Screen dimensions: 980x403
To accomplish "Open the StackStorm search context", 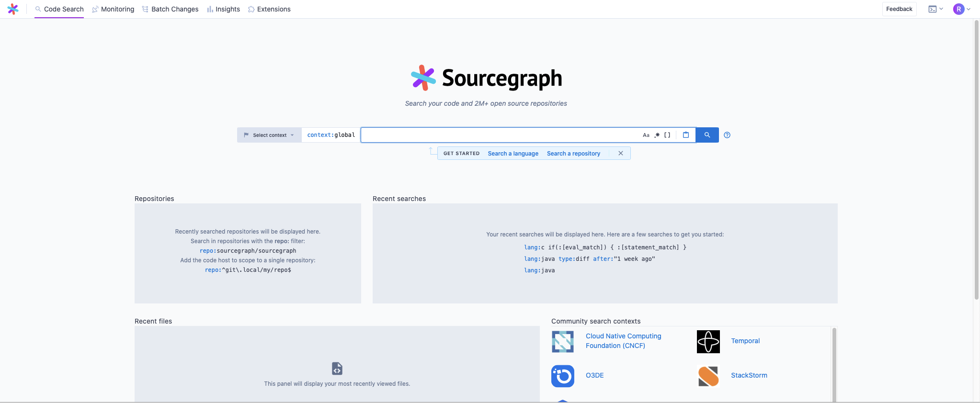I will [749, 375].
